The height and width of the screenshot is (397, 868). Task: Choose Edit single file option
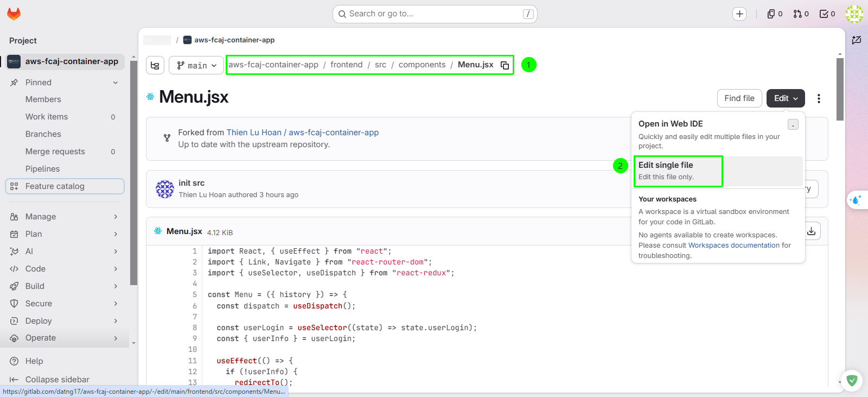(718, 171)
